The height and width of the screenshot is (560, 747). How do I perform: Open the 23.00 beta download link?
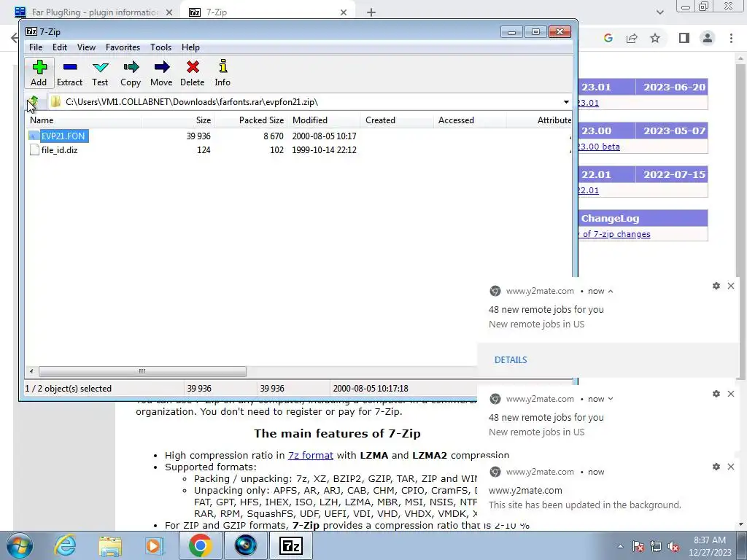click(x=598, y=147)
